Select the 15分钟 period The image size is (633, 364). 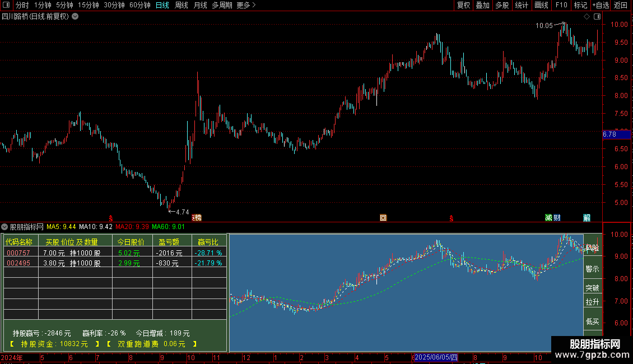(89, 5)
